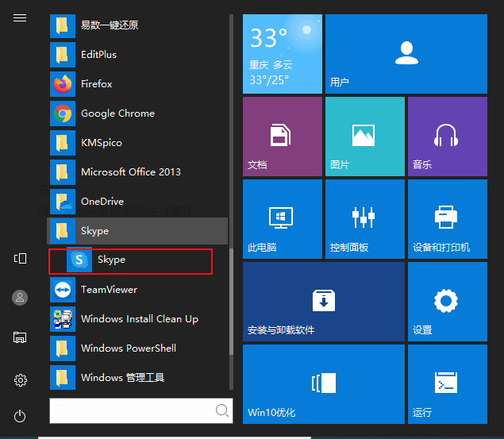504x439 pixels.
Task: Open the weather tile showing 33°
Action: 283,54
